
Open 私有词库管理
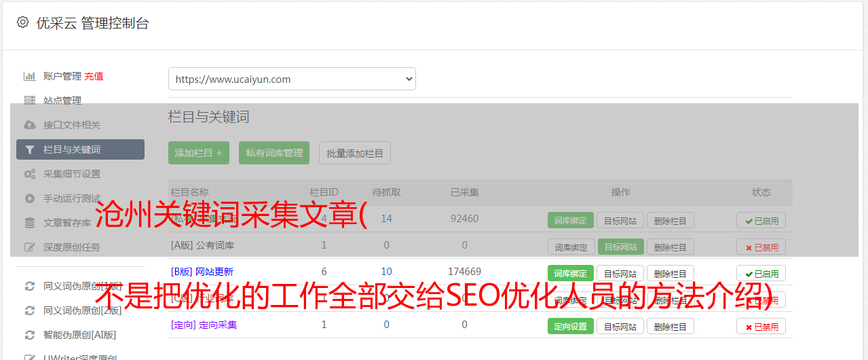[274, 153]
